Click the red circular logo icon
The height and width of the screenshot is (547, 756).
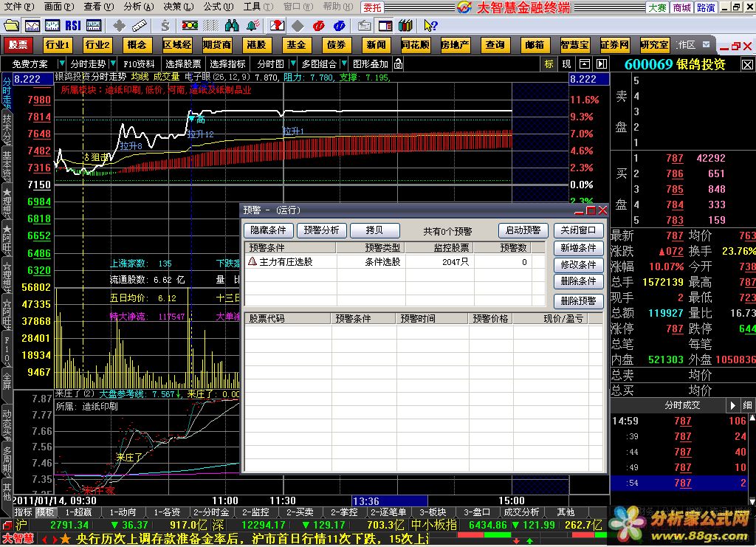[x=319, y=26]
